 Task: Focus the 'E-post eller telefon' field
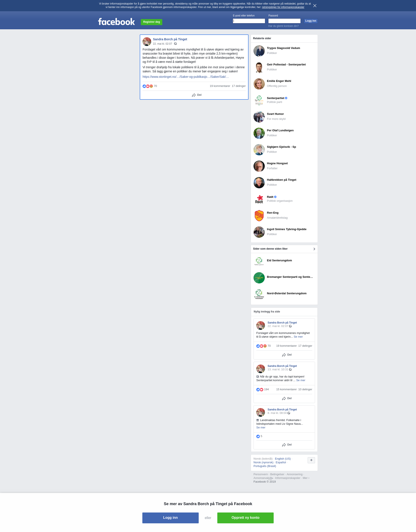pos(249,21)
